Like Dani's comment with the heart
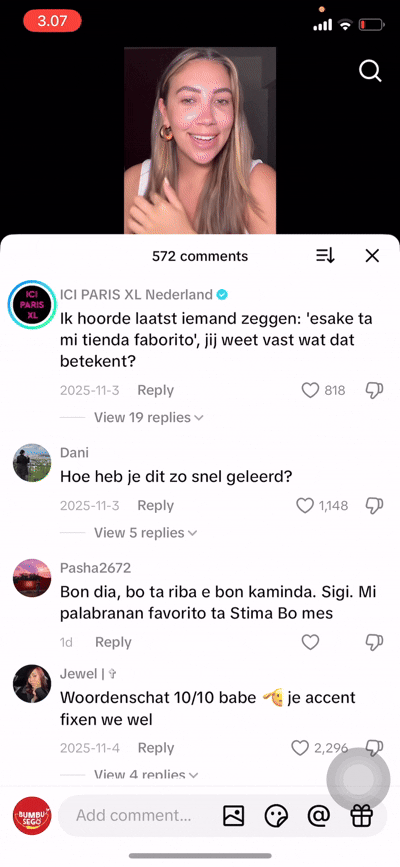The height and width of the screenshot is (867, 400). [305, 505]
